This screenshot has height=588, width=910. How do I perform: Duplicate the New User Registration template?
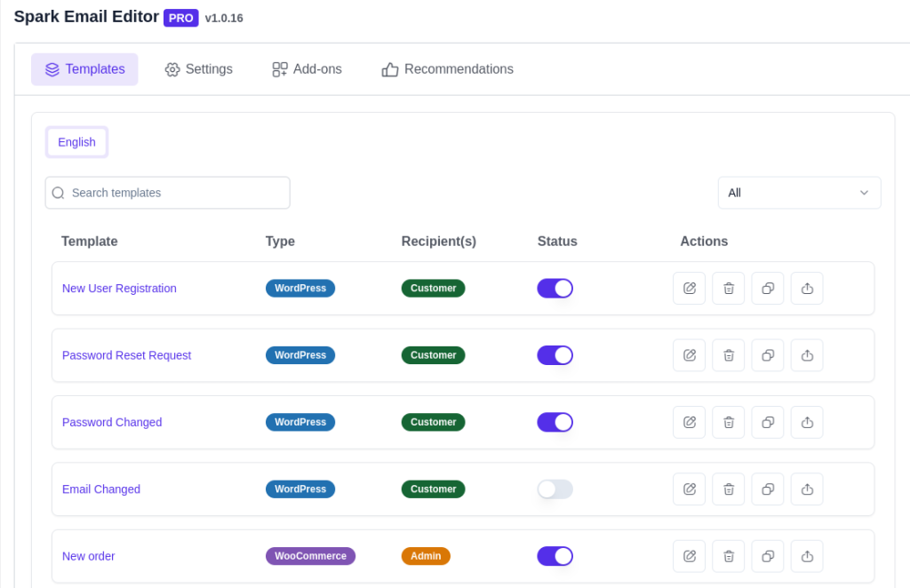pyautogui.click(x=768, y=289)
